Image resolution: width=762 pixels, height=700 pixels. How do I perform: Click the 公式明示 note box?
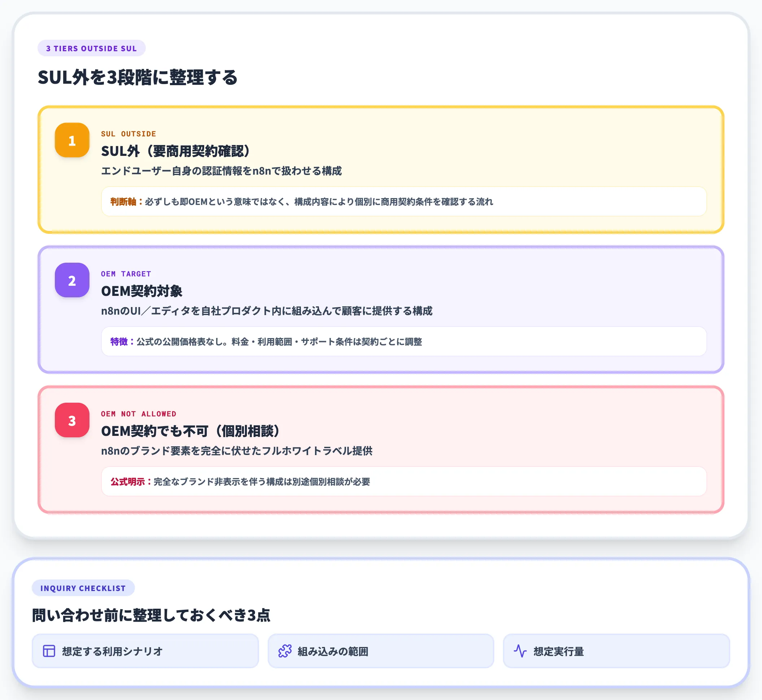[x=404, y=481]
